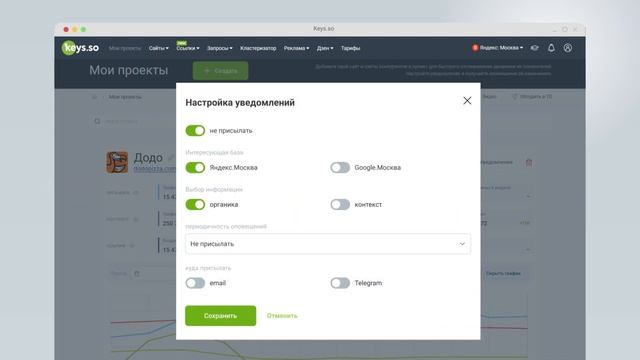The image size is (640, 360).
Task: Click the 'Настройка уведомлений' dialog title
Action: (x=240, y=102)
